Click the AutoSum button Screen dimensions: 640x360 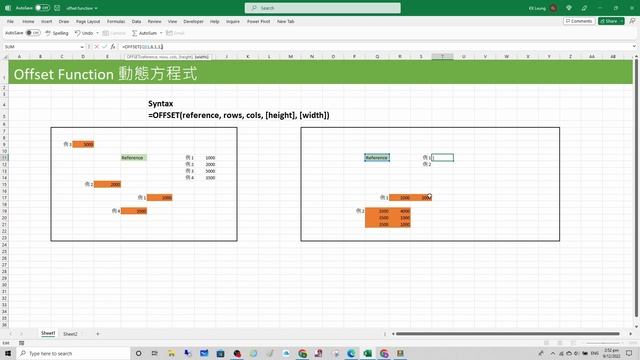(144, 33)
